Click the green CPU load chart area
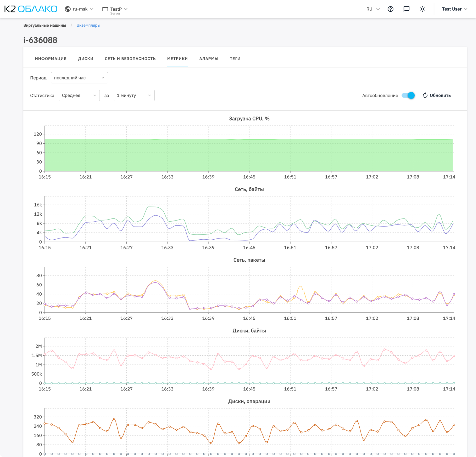The height and width of the screenshot is (457, 476). tap(249, 155)
